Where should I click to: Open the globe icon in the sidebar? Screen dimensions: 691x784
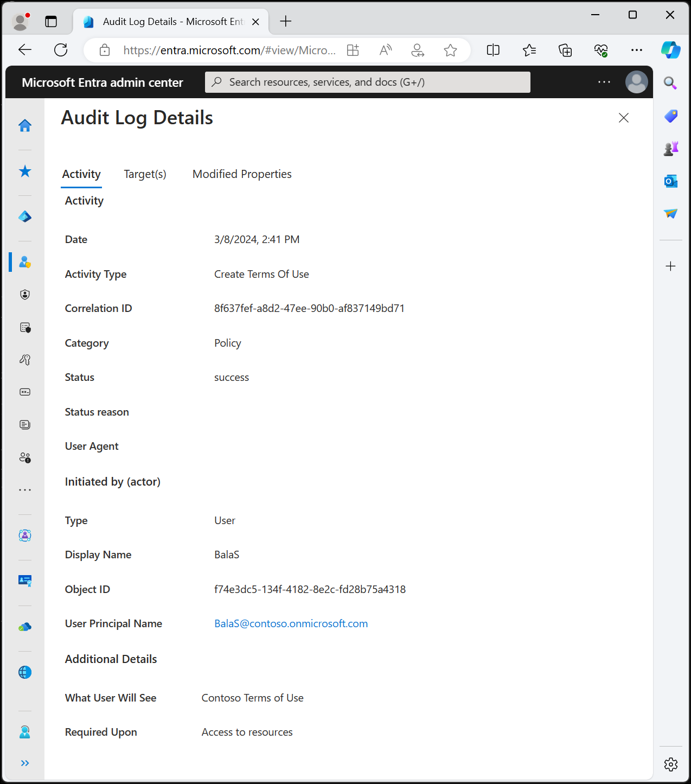24,672
